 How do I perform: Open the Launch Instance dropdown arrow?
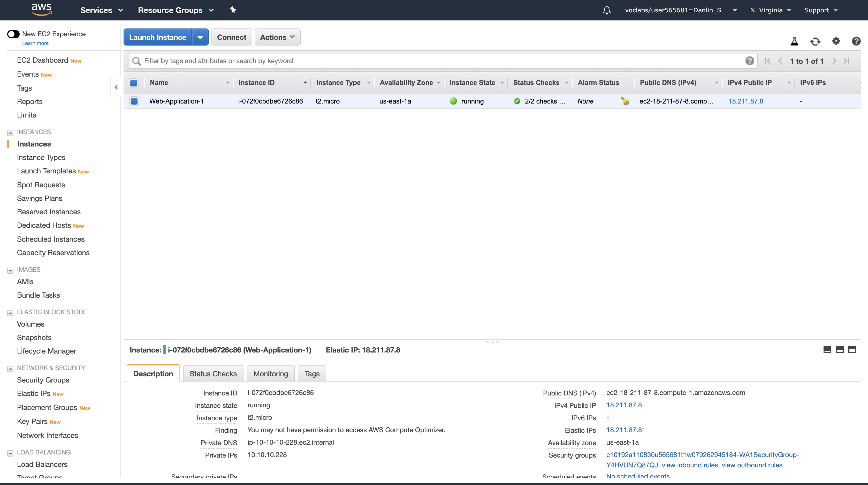coord(200,37)
